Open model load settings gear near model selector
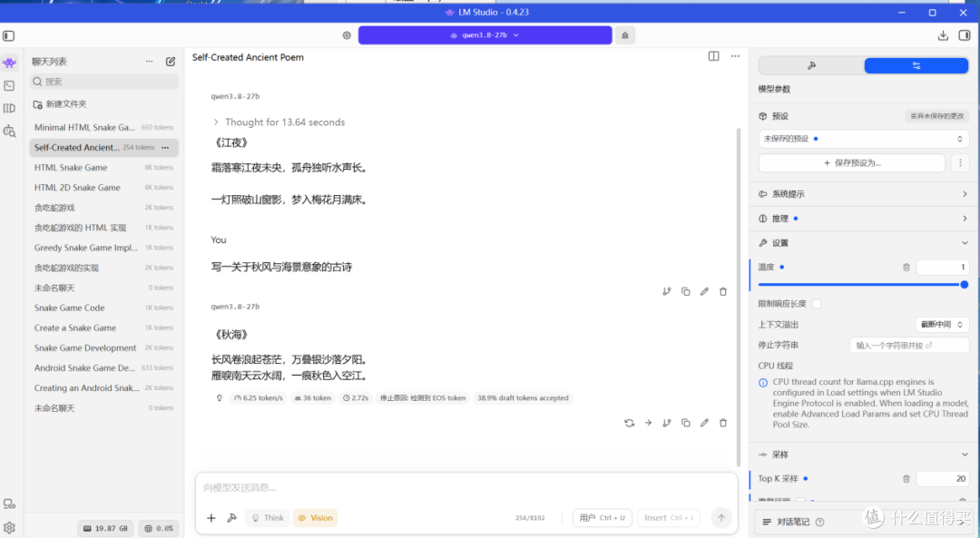 click(347, 35)
